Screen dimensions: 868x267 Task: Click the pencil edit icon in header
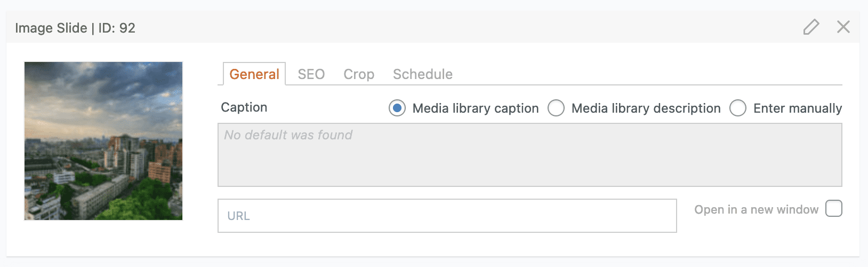pos(811,27)
